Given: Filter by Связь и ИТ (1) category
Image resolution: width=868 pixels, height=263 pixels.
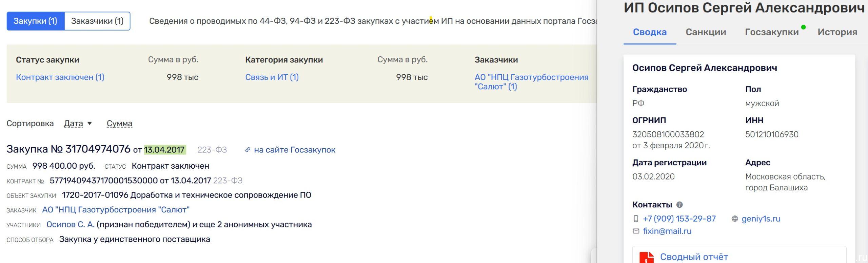Looking at the screenshot, I should (x=272, y=77).
